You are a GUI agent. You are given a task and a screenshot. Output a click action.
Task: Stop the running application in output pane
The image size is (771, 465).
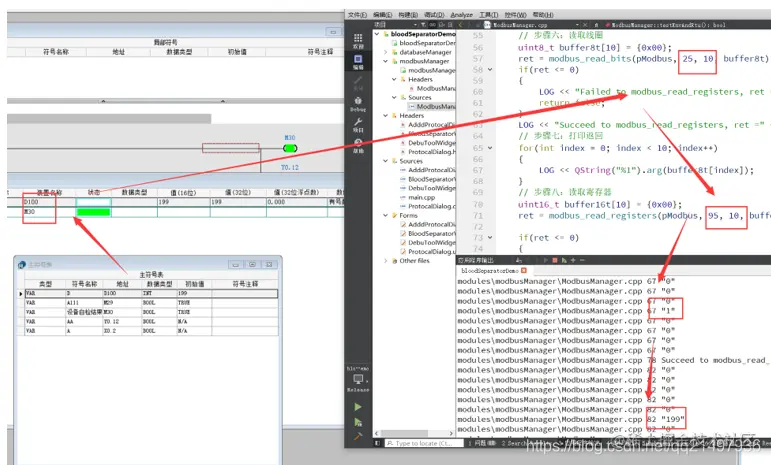555,261
